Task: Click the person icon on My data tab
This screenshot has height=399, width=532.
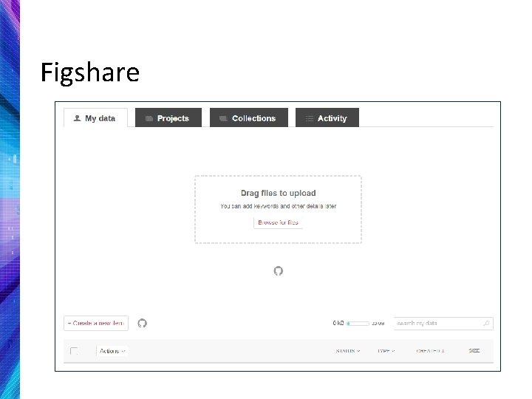Action: click(x=77, y=118)
